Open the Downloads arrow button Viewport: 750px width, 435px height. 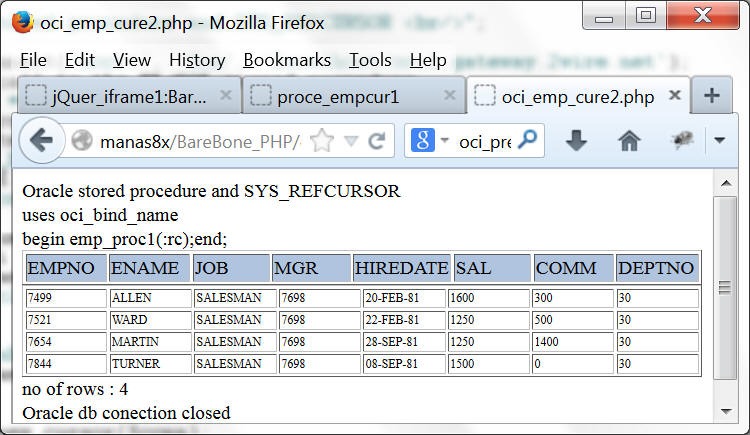[576, 141]
